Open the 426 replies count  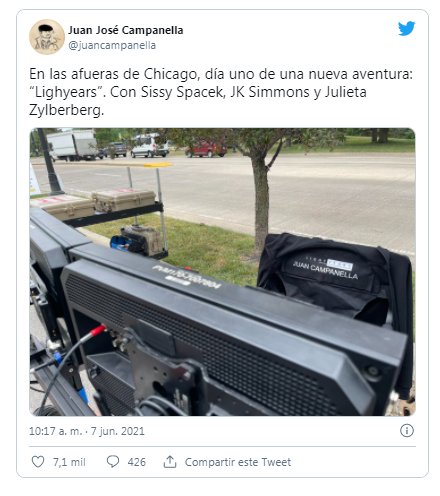coord(136,462)
